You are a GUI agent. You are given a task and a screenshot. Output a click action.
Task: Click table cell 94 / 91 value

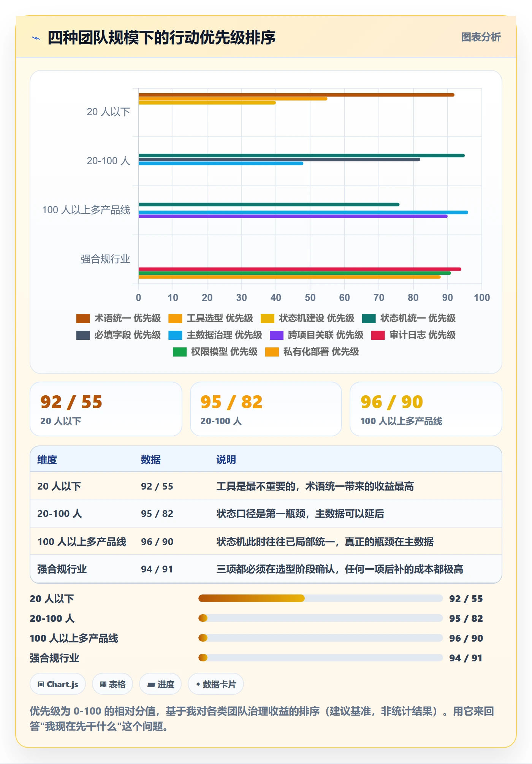[x=157, y=569]
